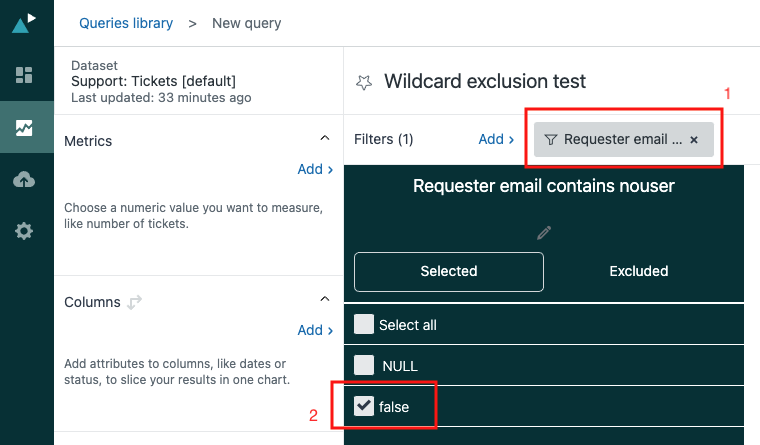
Task: Click the Wildcard exclusion test query title
Action: tap(485, 81)
